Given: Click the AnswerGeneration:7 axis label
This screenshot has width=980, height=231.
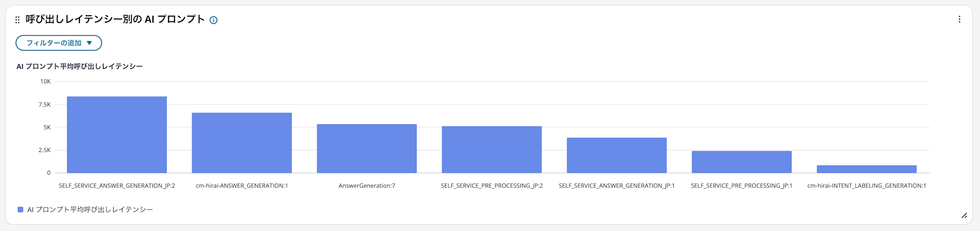Looking at the screenshot, I should tap(367, 186).
